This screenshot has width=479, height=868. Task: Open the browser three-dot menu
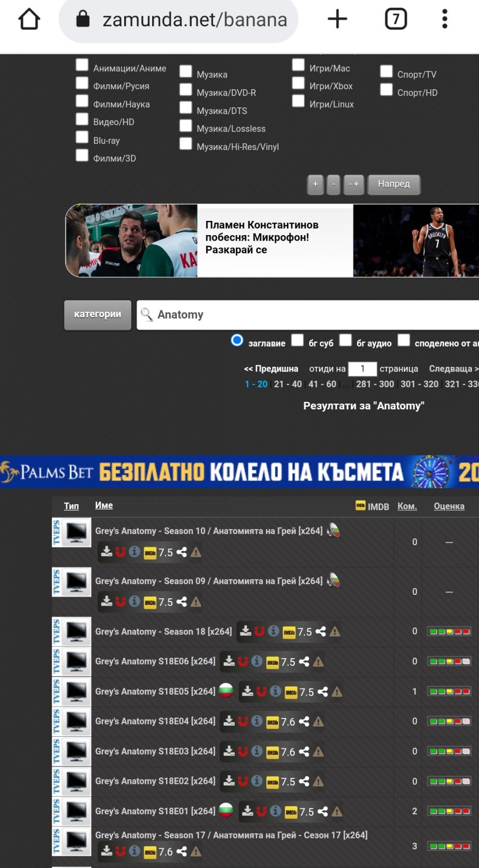pyautogui.click(x=445, y=19)
